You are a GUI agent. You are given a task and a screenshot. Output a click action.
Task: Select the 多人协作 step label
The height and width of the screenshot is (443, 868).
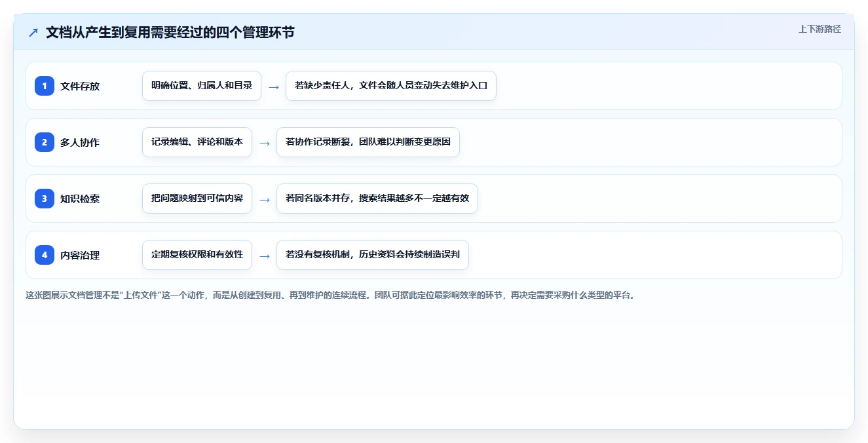click(80, 143)
